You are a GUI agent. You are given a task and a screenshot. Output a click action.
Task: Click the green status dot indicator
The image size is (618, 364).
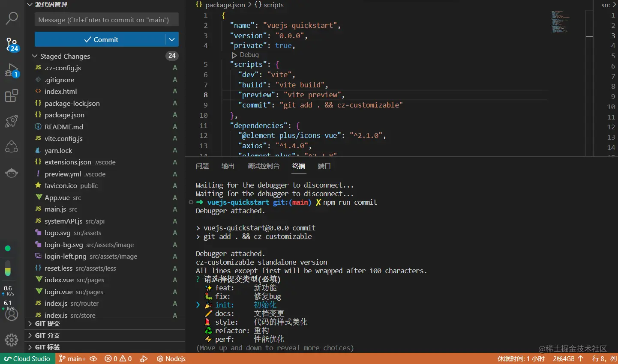pyautogui.click(x=8, y=248)
